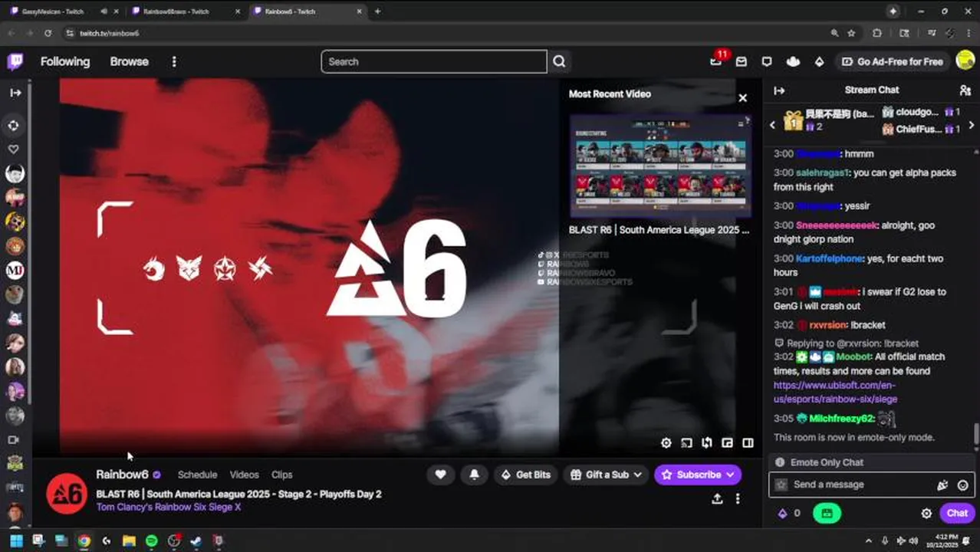Viewport: 980px width, 552px height.
Task: Open the user profile avatar menu
Action: (965, 61)
